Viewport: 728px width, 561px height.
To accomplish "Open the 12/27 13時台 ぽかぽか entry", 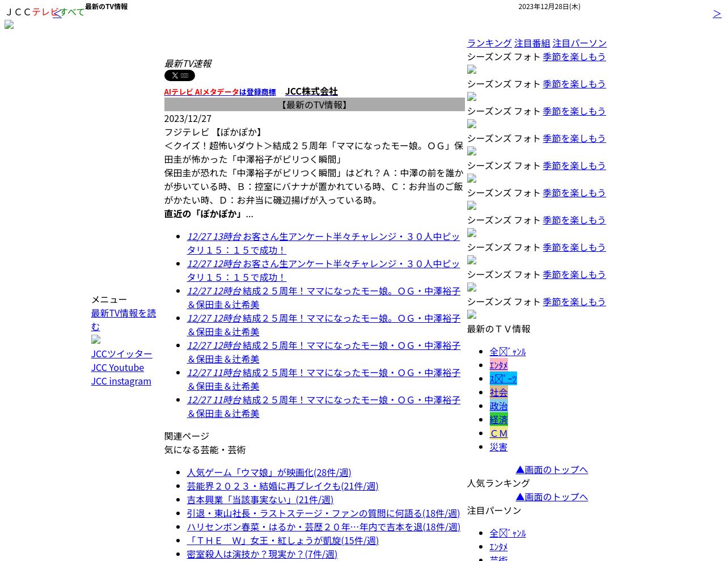I will tap(323, 243).
